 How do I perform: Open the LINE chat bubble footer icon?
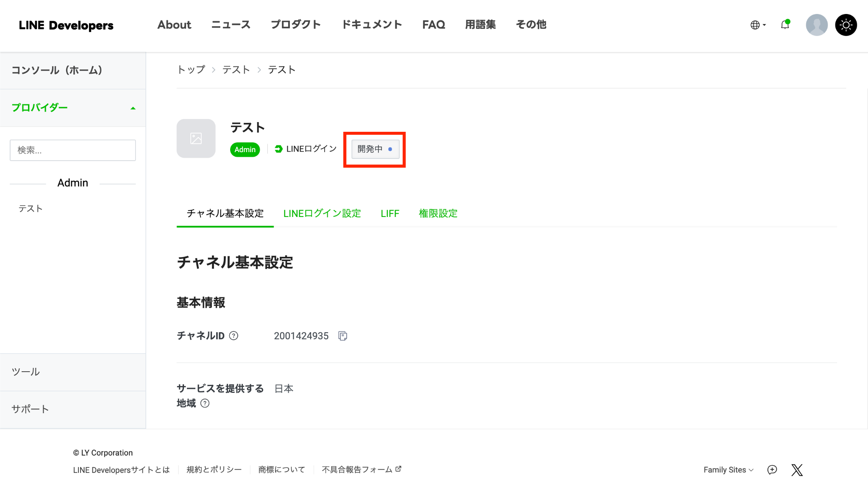(772, 470)
